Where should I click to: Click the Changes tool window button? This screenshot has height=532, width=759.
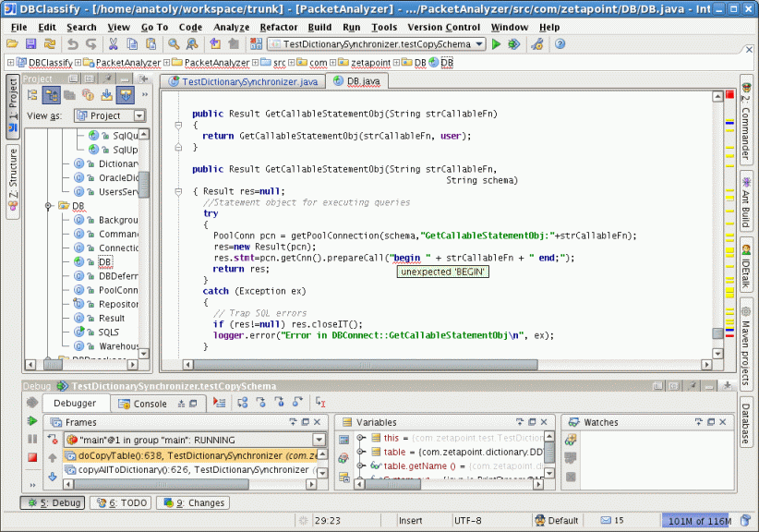(x=193, y=503)
